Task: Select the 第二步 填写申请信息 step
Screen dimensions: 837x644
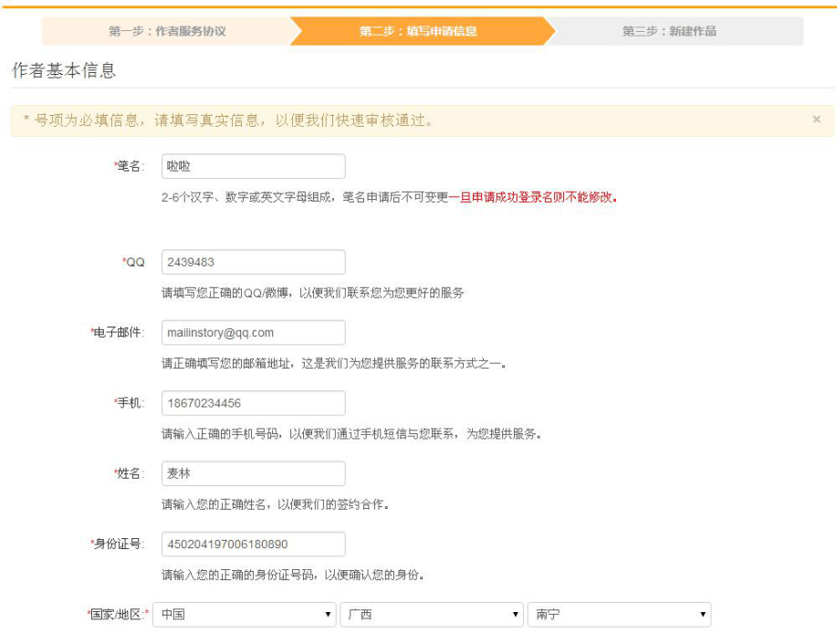Action: [x=418, y=31]
